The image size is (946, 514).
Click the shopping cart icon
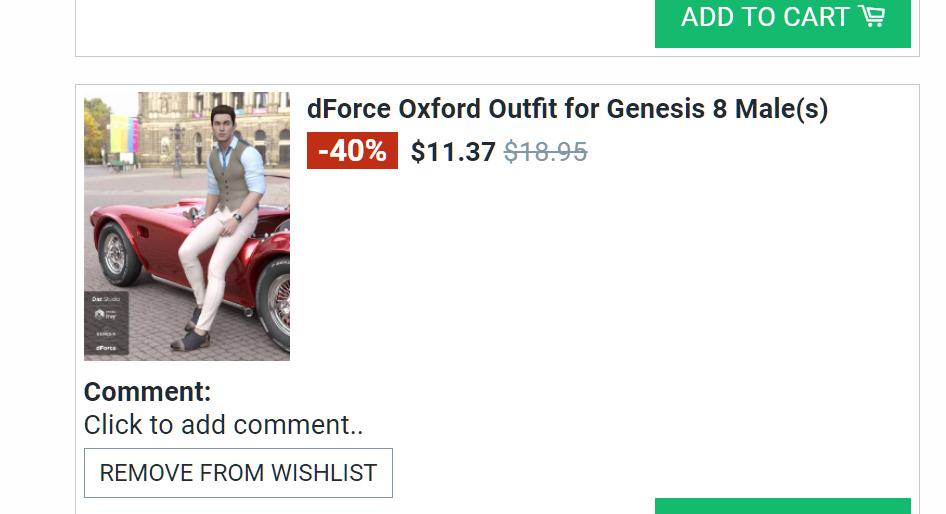tap(871, 17)
